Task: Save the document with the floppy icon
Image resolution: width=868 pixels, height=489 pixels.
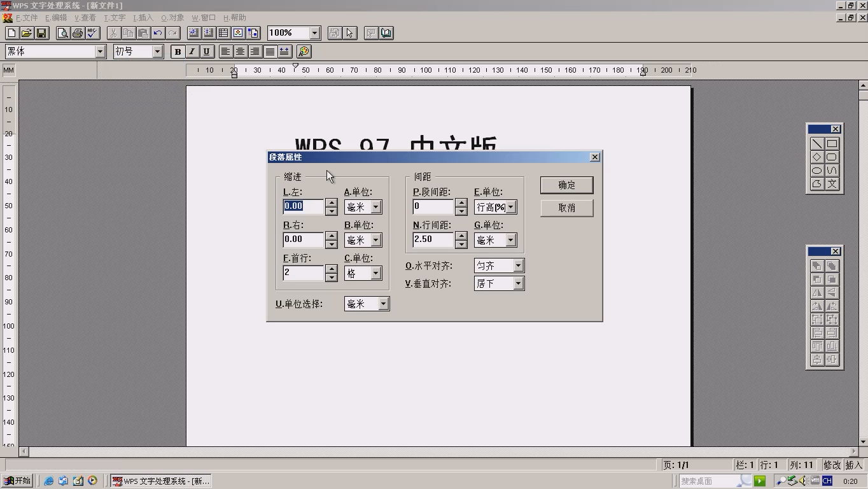Action: tap(41, 33)
